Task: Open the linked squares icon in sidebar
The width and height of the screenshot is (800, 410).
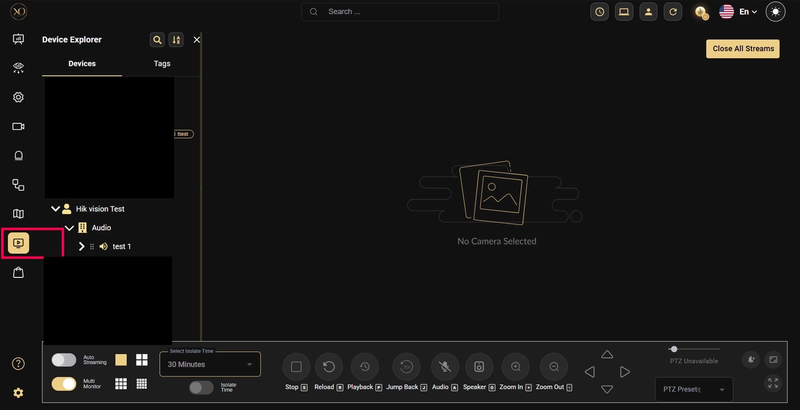Action: [x=18, y=185]
